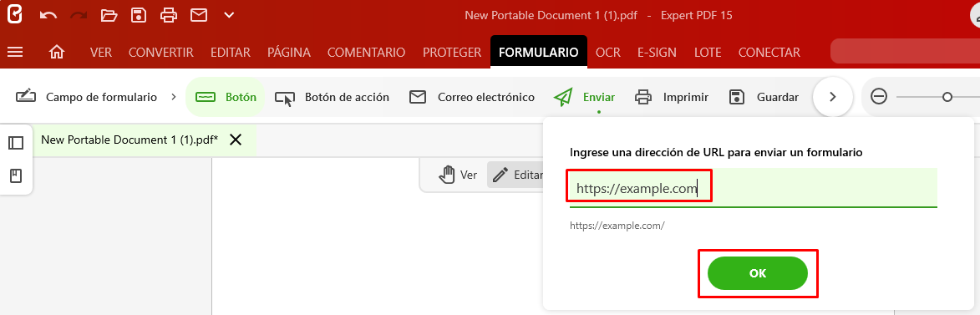Image resolution: width=980 pixels, height=315 pixels.
Task: Switch to New Portable Document 1 (1).pdf tab
Action: pyautogui.click(x=129, y=140)
